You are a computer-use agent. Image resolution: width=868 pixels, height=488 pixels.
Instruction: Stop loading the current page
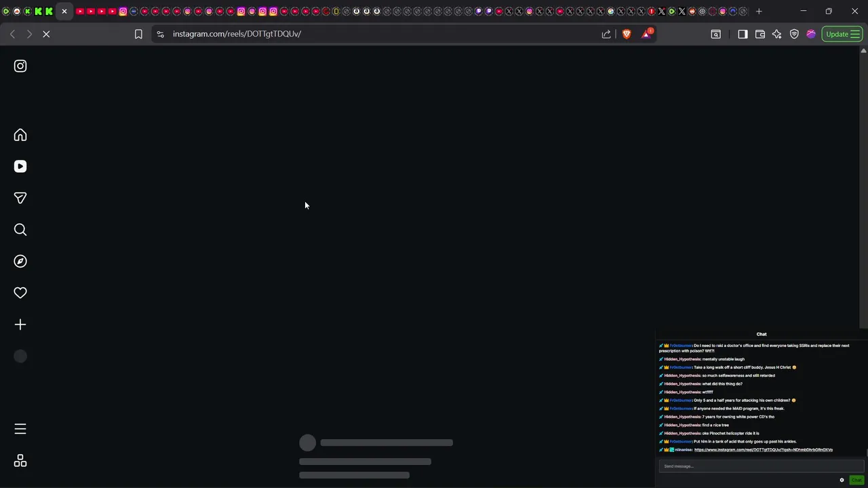click(46, 34)
